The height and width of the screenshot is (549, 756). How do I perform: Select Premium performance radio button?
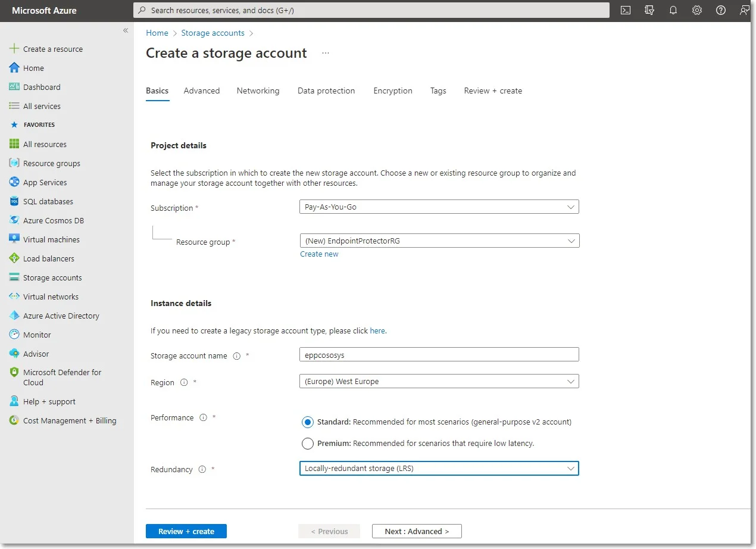(308, 444)
